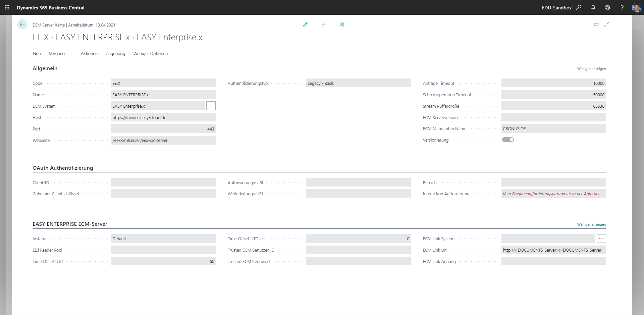Click the EDU-Sandbox environment label
This screenshot has width=644, height=315.
coord(557,7)
